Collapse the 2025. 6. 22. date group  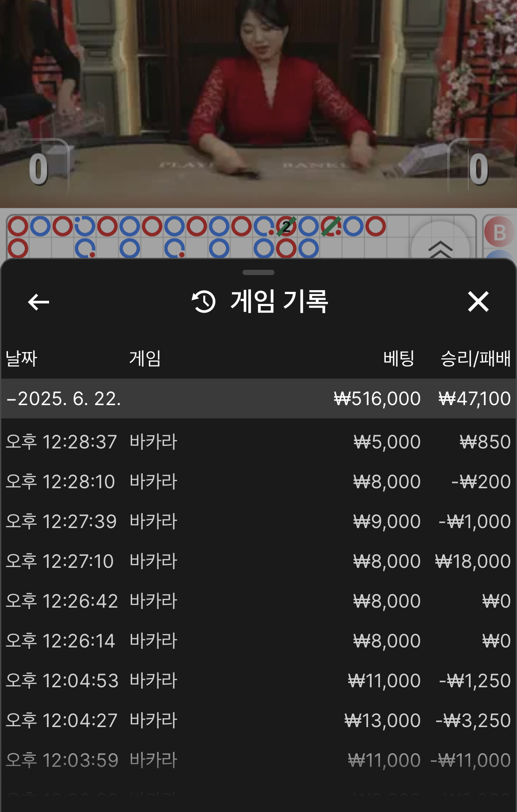click(x=258, y=398)
